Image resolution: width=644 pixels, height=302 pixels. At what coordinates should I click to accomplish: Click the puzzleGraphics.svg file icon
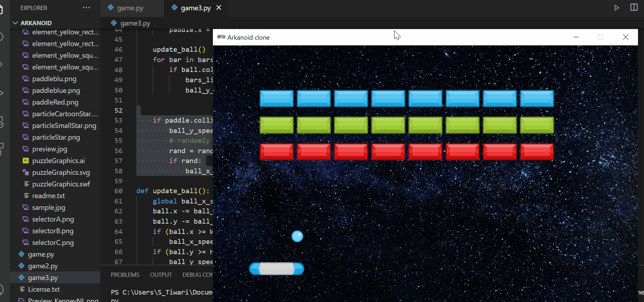coord(26,172)
